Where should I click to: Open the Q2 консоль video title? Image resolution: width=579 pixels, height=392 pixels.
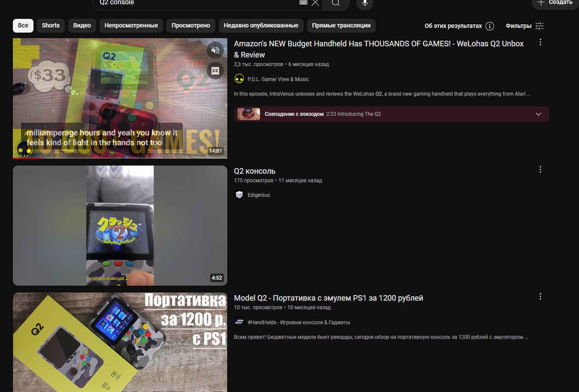pyautogui.click(x=255, y=171)
